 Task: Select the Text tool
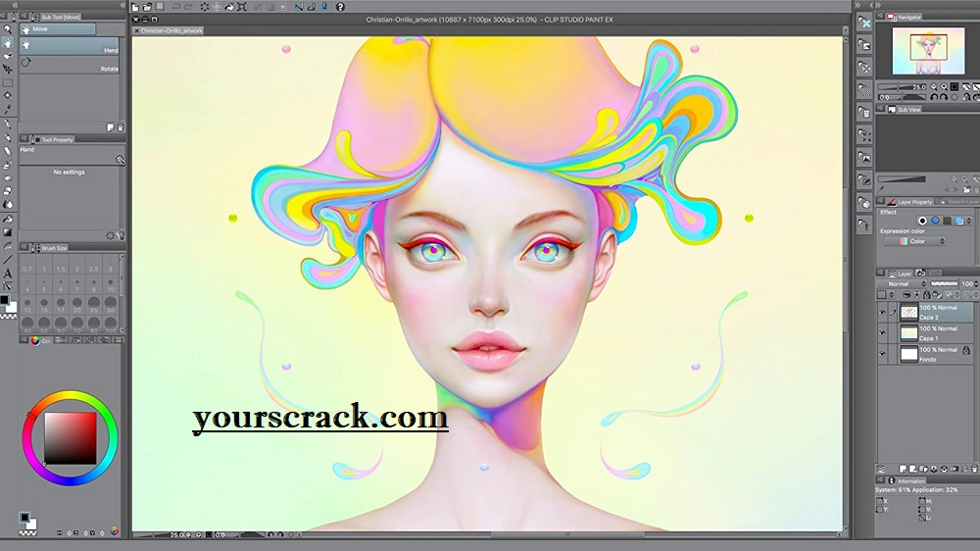pos(8,273)
